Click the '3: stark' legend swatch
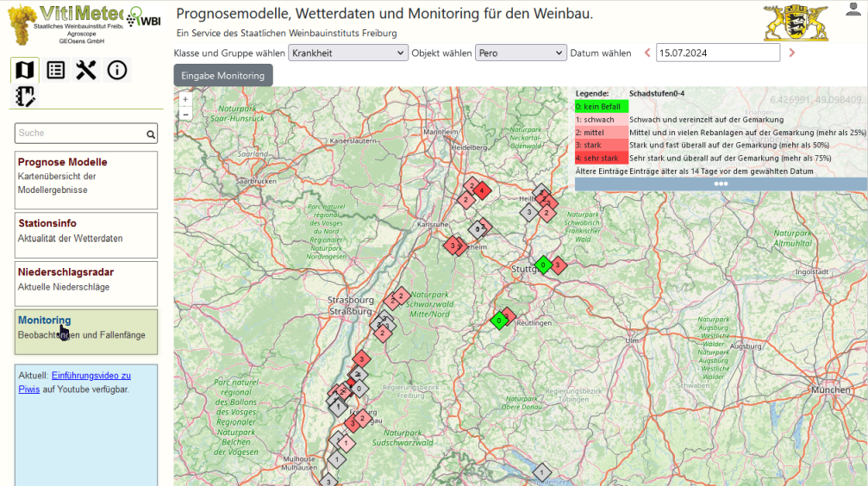The width and height of the screenshot is (868, 486). 602,145
